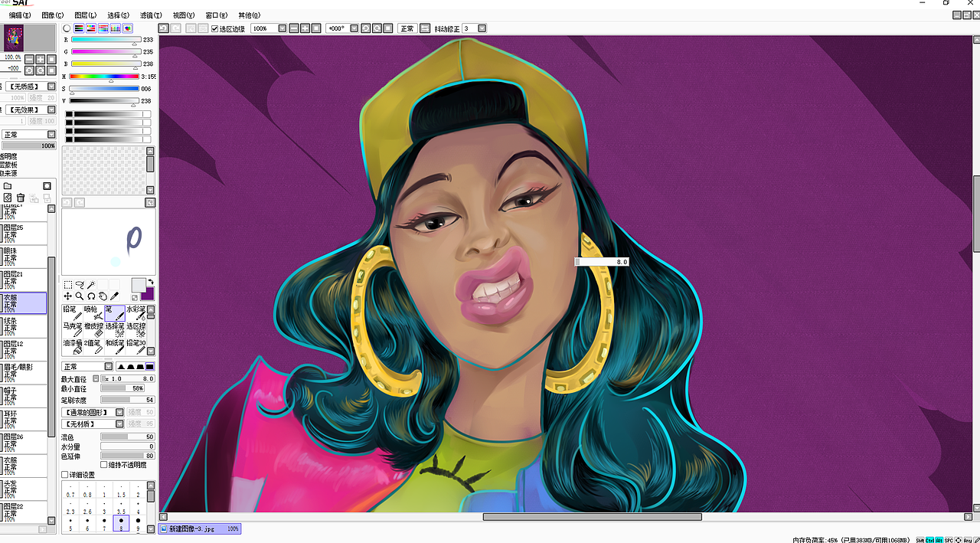The width and height of the screenshot is (980, 543).
Task: Click the 笔刷浓度 brush density slider
Action: pyautogui.click(x=127, y=400)
